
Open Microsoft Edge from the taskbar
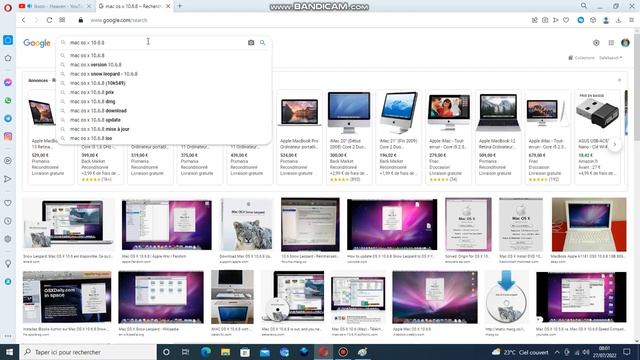click(x=205, y=352)
